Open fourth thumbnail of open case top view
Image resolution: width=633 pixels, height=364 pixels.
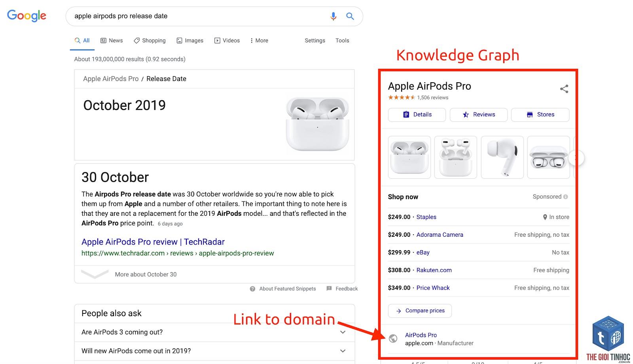click(549, 157)
